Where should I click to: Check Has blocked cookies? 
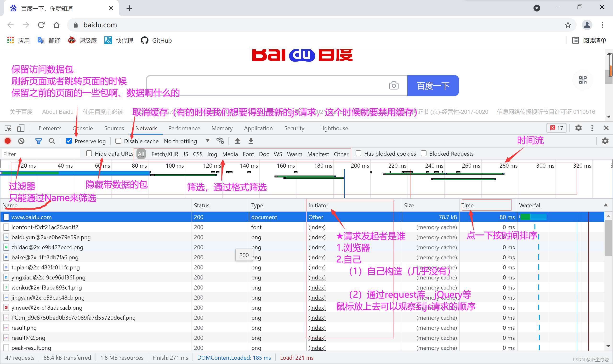click(358, 153)
